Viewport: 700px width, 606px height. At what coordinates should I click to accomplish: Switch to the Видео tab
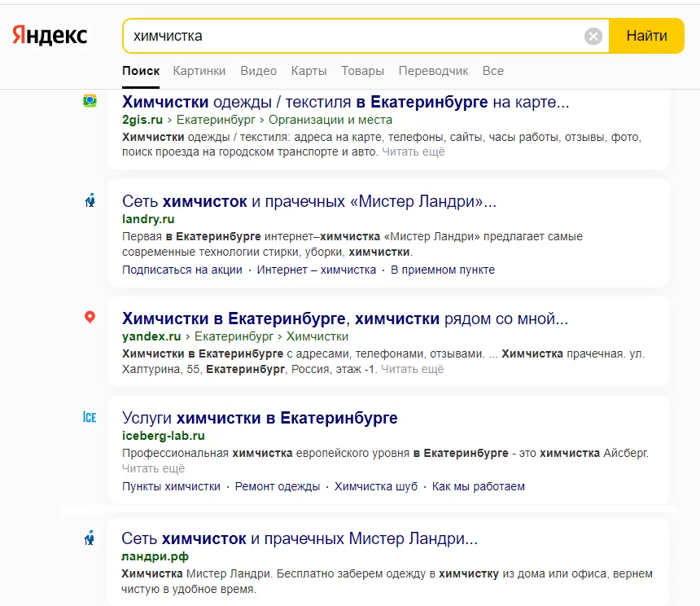point(259,71)
